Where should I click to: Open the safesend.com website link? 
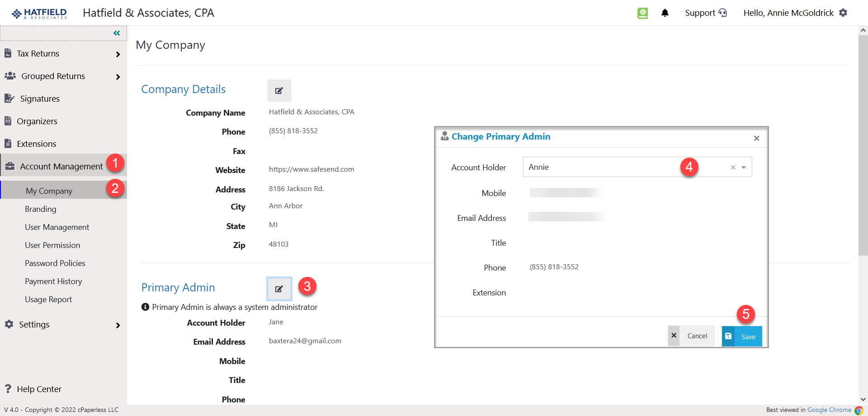point(311,169)
